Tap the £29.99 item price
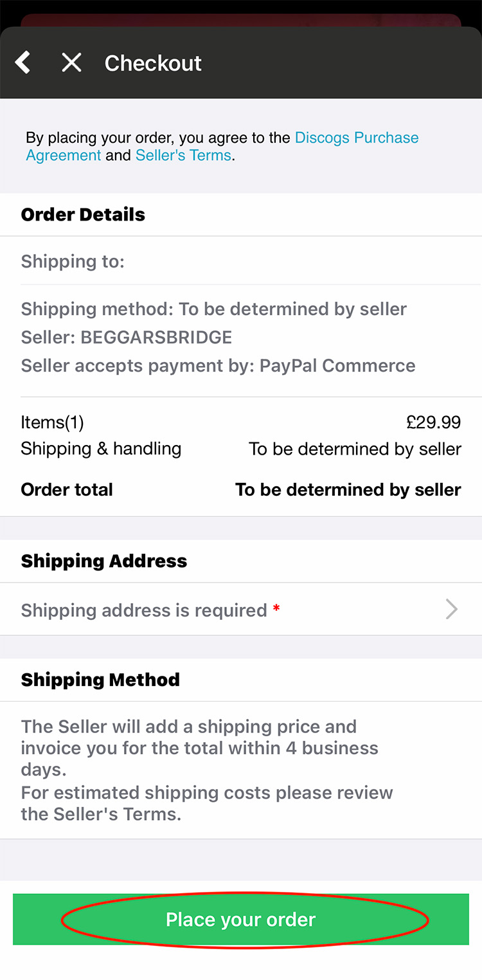The width and height of the screenshot is (482, 980). (434, 422)
